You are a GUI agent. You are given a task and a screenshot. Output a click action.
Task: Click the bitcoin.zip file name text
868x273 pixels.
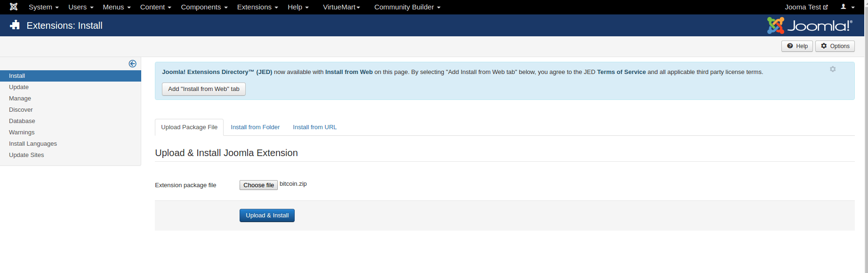tap(293, 184)
